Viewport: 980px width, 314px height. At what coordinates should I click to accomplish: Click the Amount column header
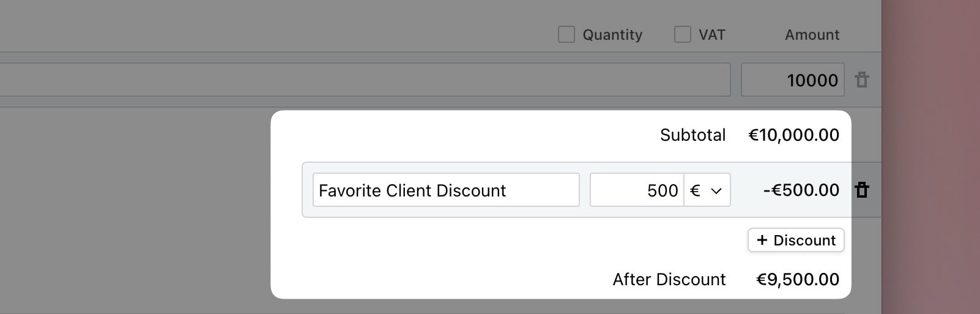(x=812, y=35)
